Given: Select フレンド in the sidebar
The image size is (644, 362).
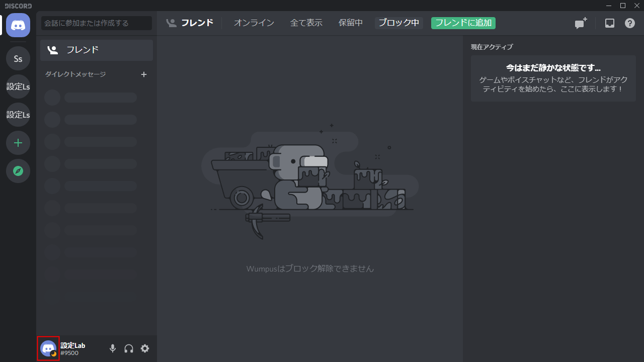Looking at the screenshot, I should click(x=97, y=50).
